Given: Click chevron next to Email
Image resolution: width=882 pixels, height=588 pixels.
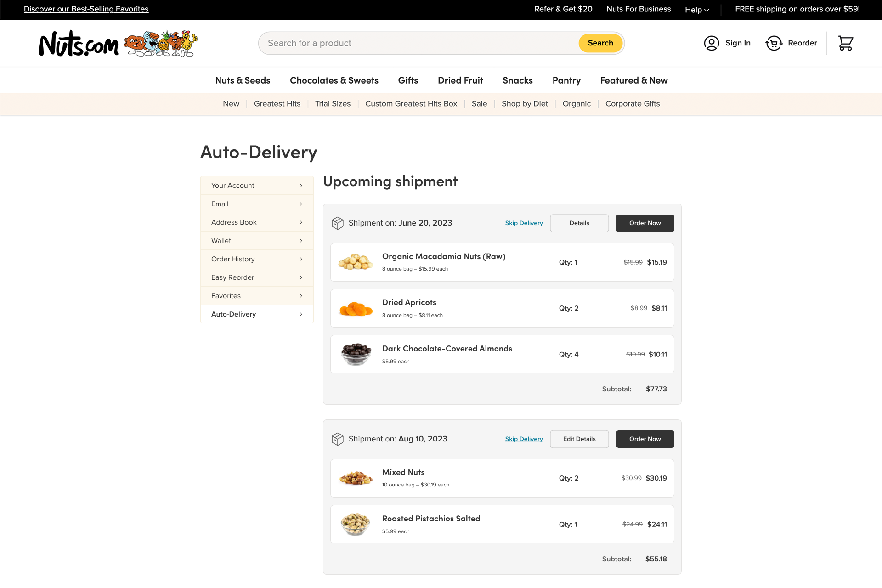Looking at the screenshot, I should (301, 204).
